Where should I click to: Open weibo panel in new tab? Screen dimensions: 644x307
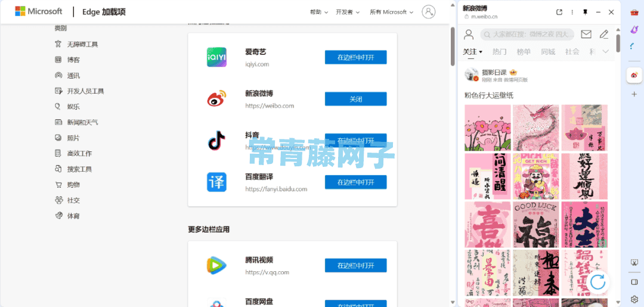(559, 13)
